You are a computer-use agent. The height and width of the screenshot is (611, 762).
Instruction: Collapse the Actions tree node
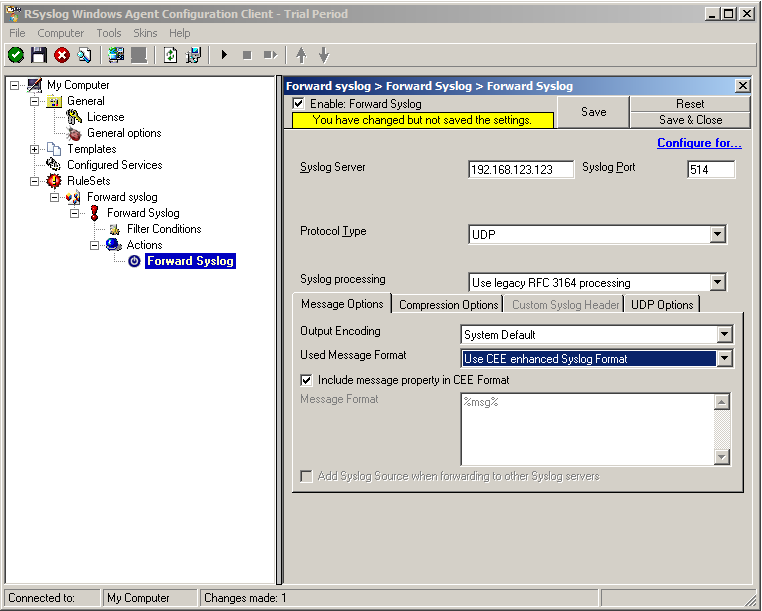(94, 245)
